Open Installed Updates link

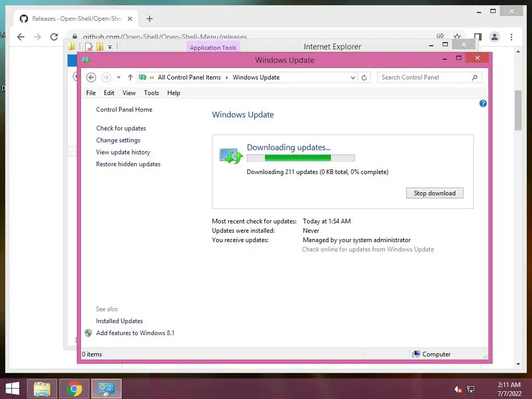point(119,321)
